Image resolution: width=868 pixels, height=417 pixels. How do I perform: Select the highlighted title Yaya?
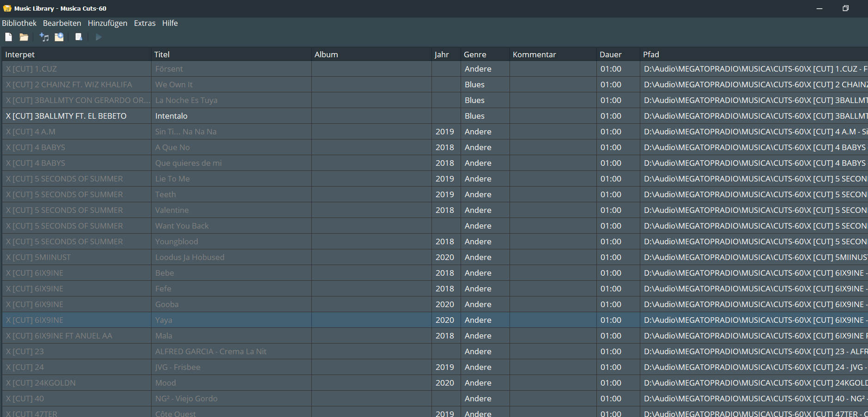164,320
